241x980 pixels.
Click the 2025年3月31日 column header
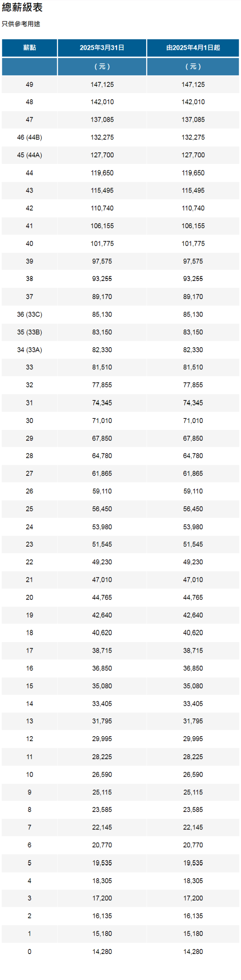pyautogui.click(x=102, y=48)
